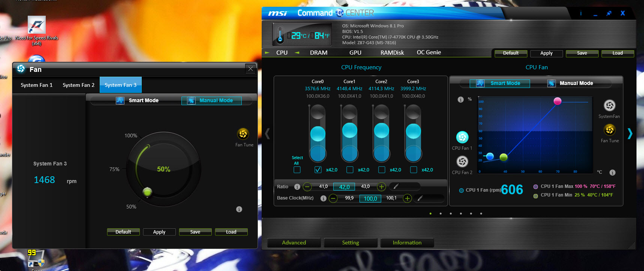Click Apply in Fan window
644x271 pixels.
click(159, 232)
